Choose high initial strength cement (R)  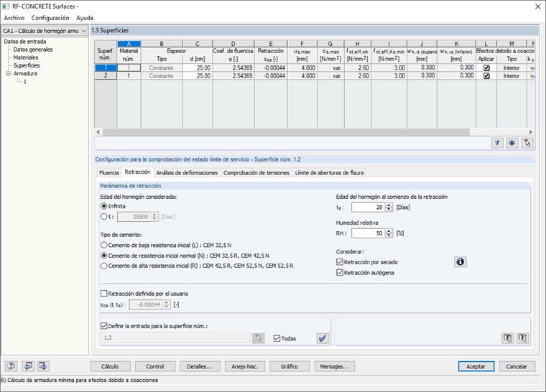coord(103,266)
